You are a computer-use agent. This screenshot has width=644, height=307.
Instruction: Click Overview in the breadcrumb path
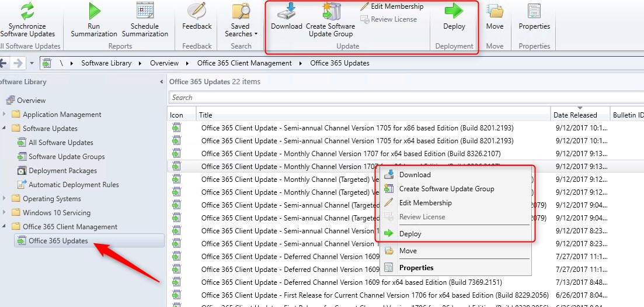pos(164,63)
